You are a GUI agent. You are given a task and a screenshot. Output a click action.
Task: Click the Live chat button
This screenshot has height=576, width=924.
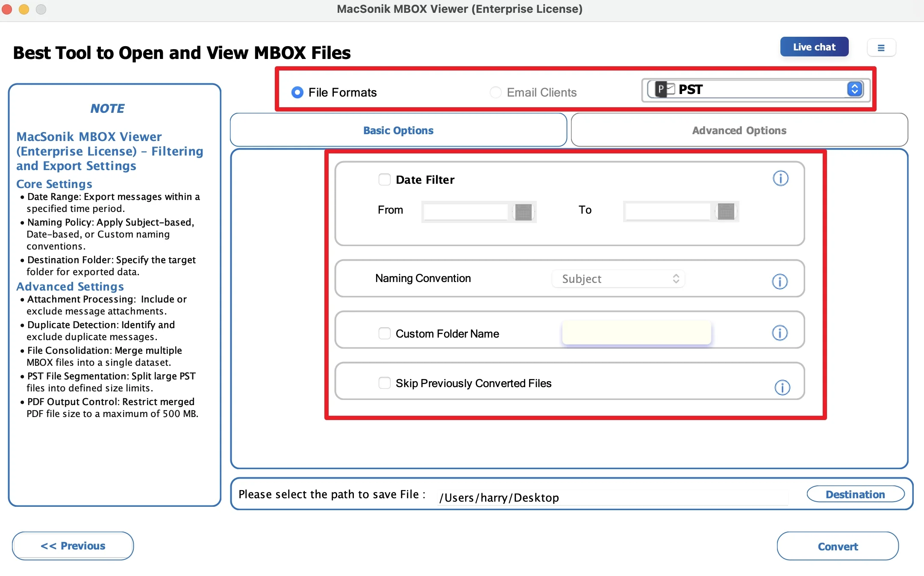point(814,47)
